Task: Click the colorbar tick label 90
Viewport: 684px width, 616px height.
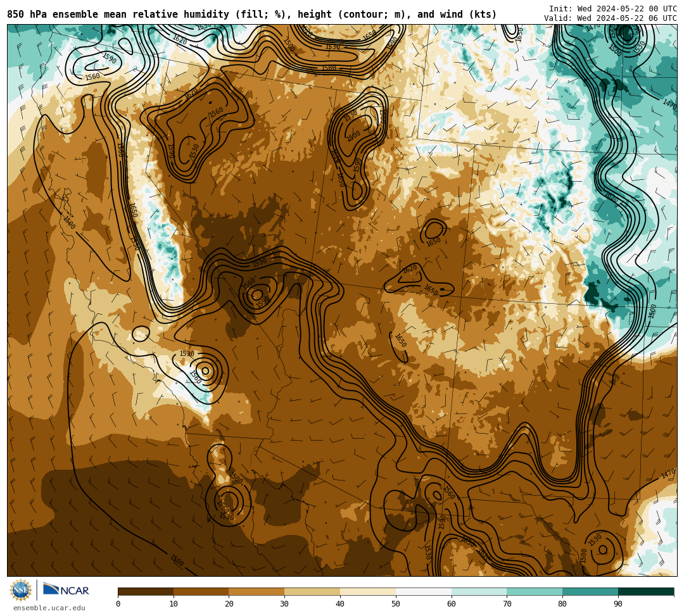Action: [x=618, y=604]
